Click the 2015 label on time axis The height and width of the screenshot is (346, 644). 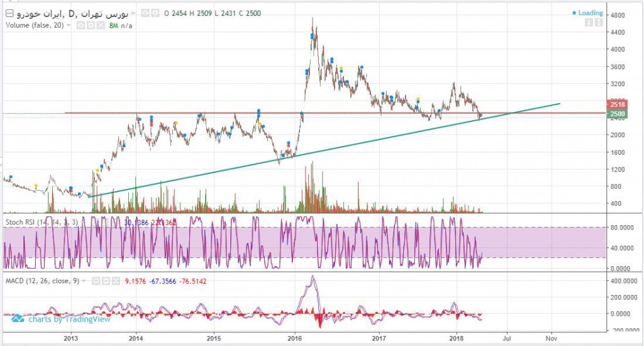click(214, 338)
